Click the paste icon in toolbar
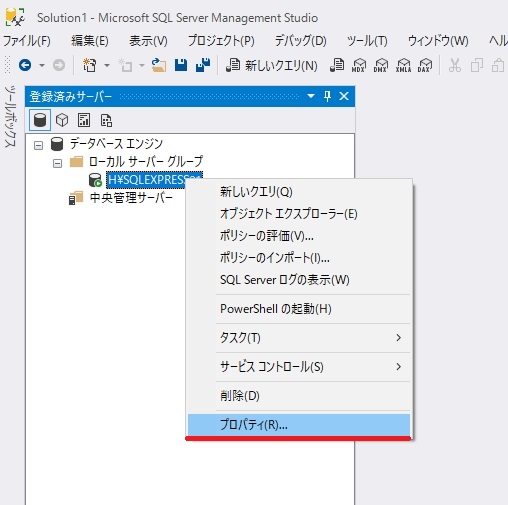 tap(498, 65)
